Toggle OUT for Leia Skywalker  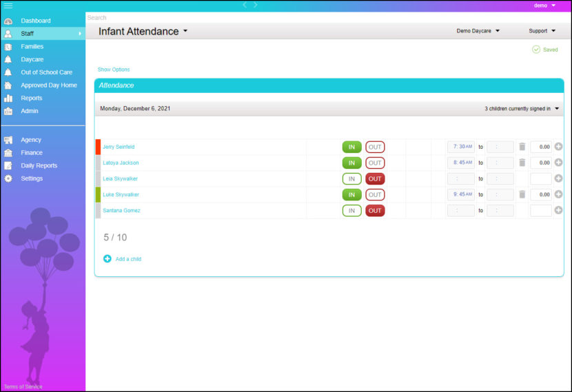pos(375,178)
